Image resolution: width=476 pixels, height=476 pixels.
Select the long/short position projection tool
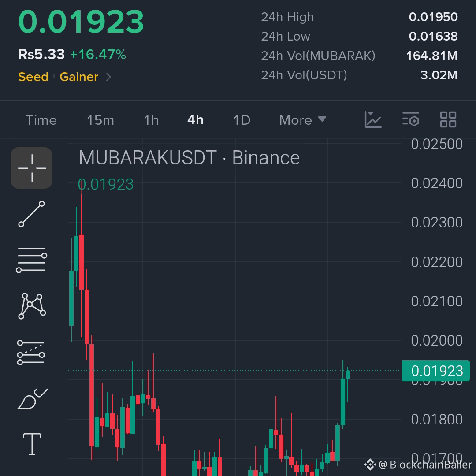point(31,352)
